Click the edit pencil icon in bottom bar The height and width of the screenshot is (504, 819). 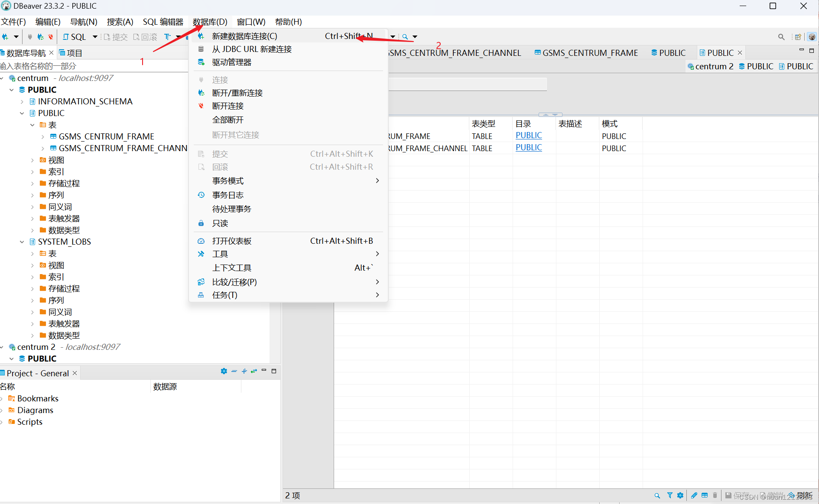pos(694,495)
